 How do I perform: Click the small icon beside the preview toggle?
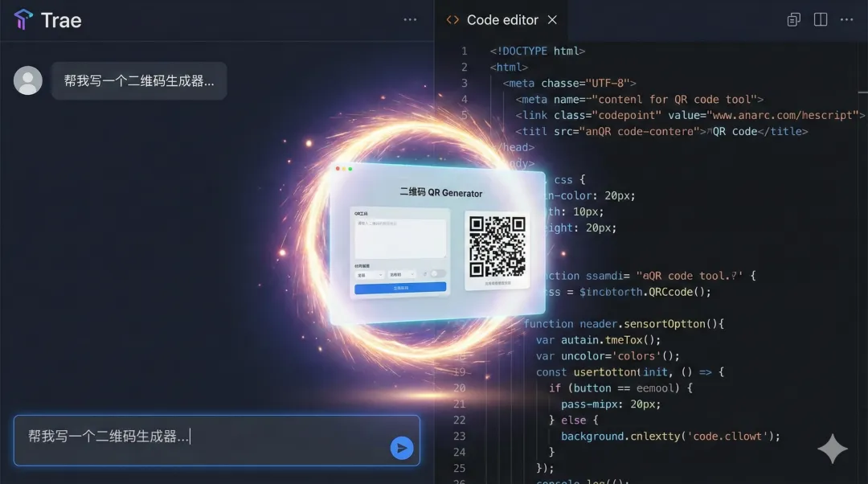click(x=425, y=273)
